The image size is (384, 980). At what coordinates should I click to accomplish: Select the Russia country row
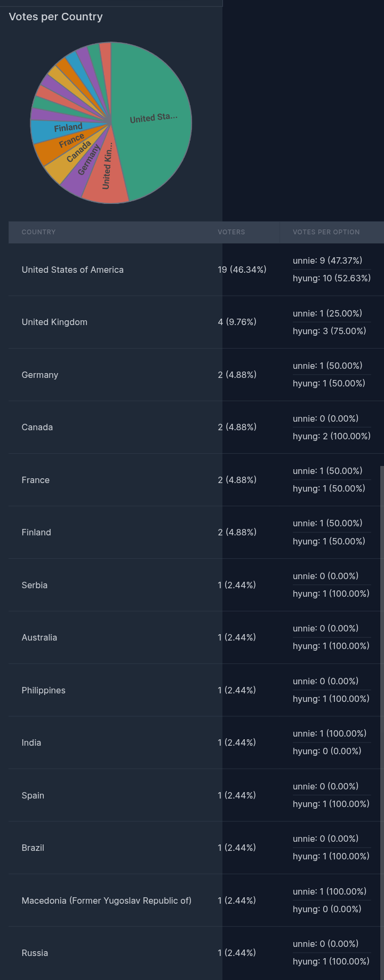click(x=196, y=953)
